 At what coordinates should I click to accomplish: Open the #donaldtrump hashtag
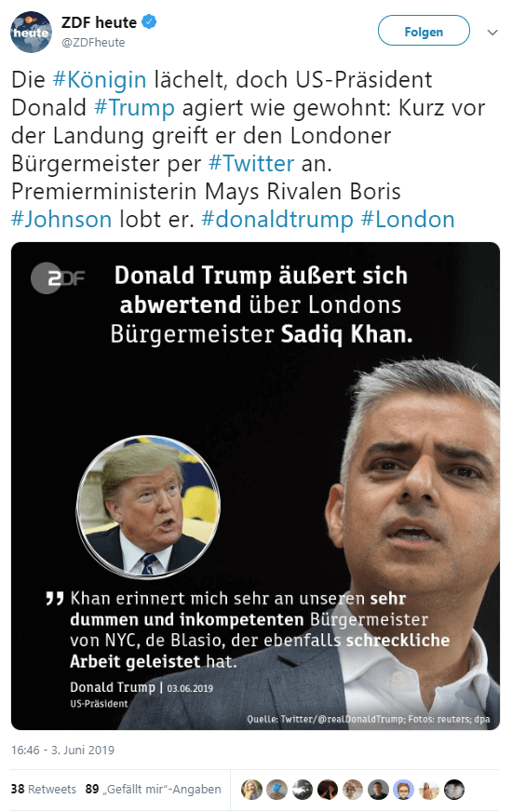277,220
